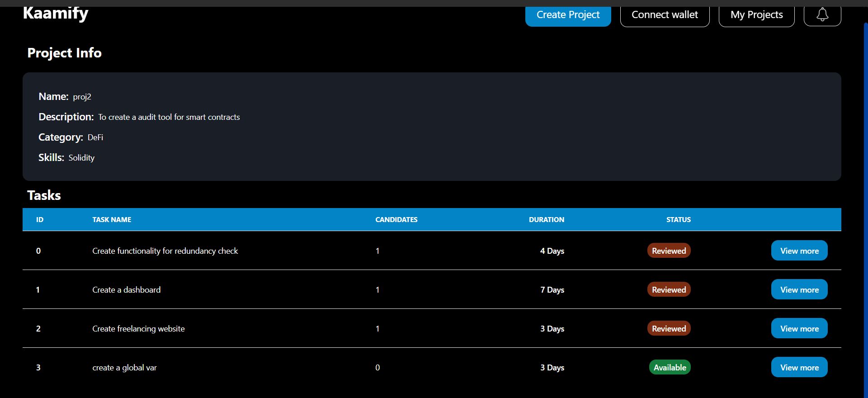Screen dimensions: 868x398
Task: Click the Create Project button
Action: pos(568,15)
